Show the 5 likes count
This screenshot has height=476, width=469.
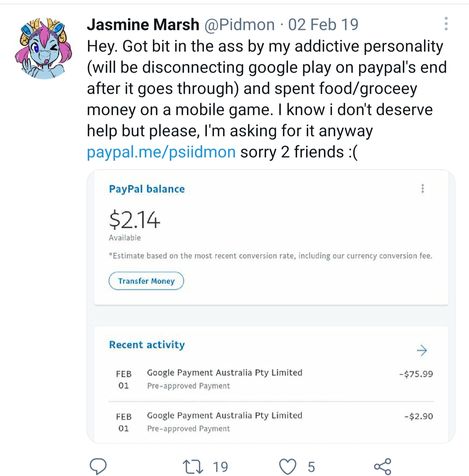311,467
